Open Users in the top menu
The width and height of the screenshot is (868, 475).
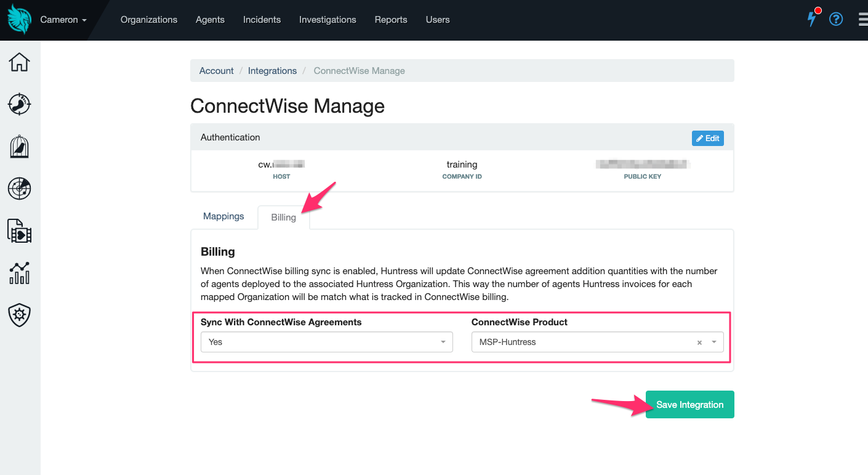438,20
